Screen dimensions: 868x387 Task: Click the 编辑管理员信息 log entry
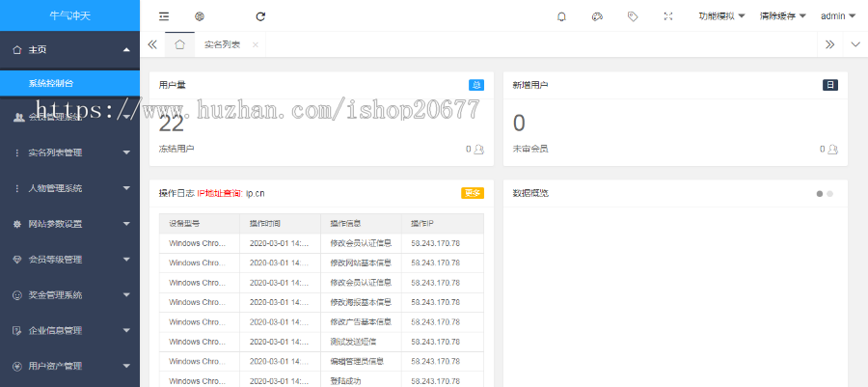tap(357, 362)
